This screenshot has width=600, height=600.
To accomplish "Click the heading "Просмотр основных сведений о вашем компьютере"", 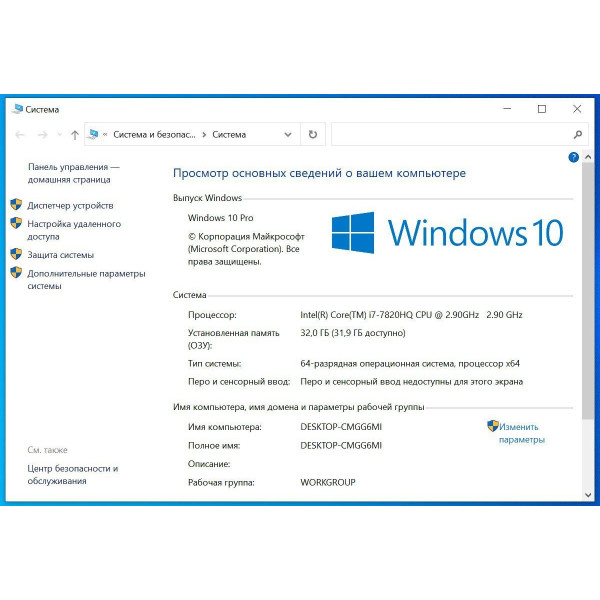I will 320,173.
